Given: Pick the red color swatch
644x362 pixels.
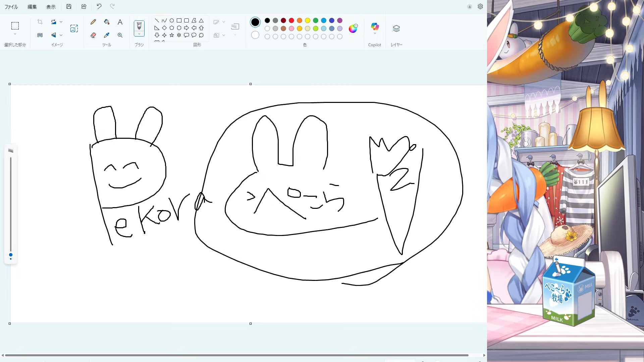Looking at the screenshot, I should click(x=291, y=20).
